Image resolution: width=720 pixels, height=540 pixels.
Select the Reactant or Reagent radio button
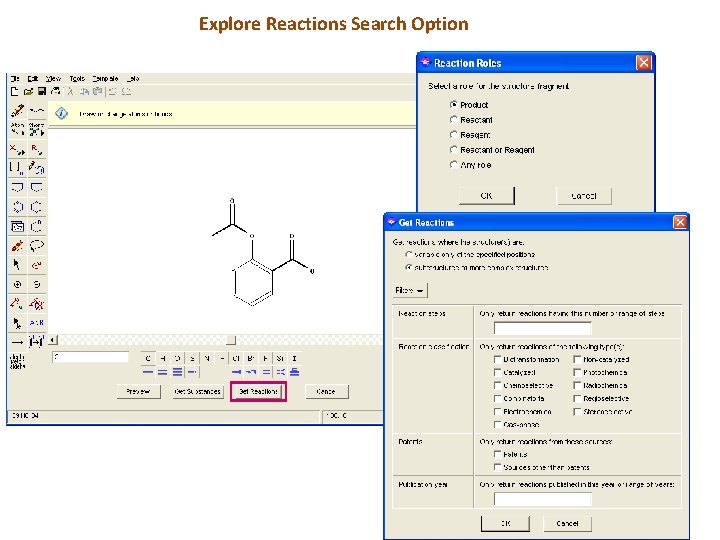pos(454,150)
